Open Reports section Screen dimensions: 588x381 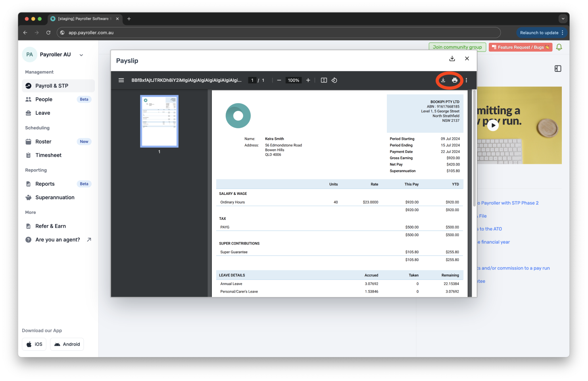58,184
